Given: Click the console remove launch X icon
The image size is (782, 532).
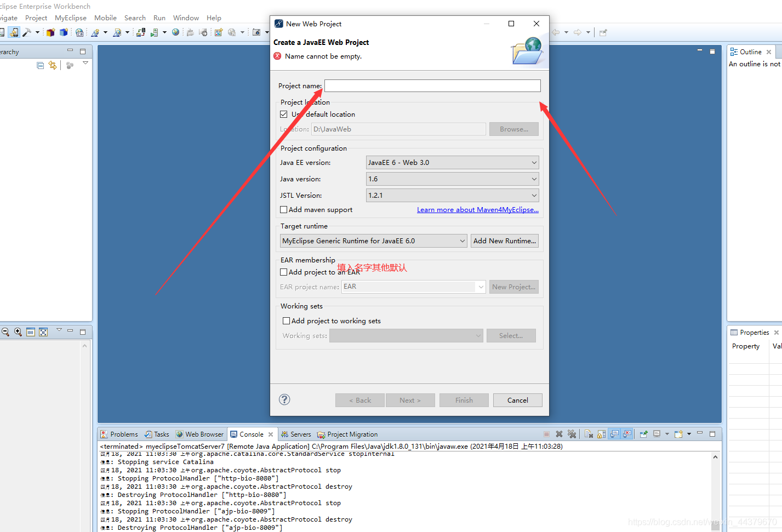Looking at the screenshot, I should [x=559, y=434].
